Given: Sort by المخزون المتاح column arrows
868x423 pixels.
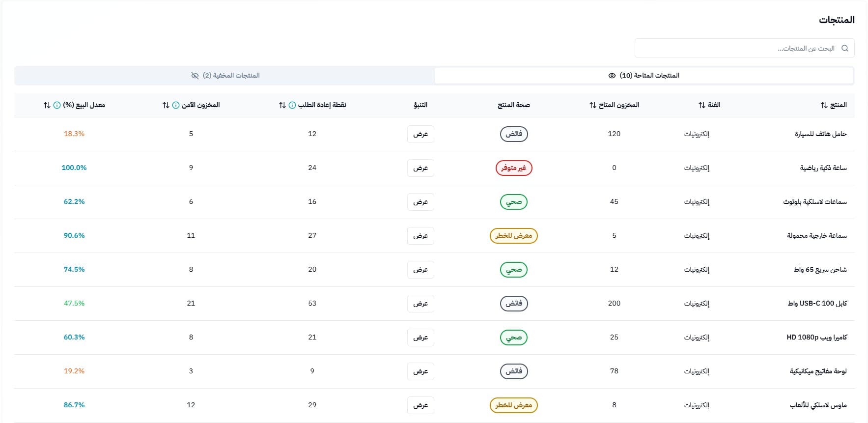Looking at the screenshot, I should pos(593,105).
